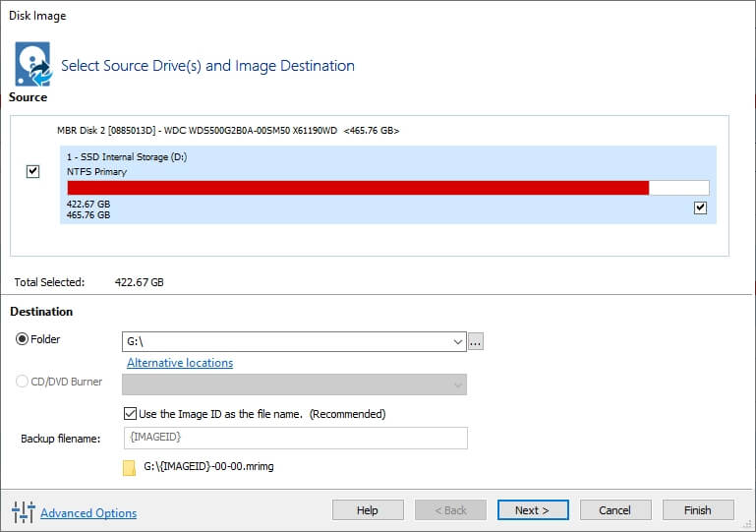Viewport: 756px width, 532px height.
Task: Expand the G:\ folder dropdown
Action: pos(457,342)
